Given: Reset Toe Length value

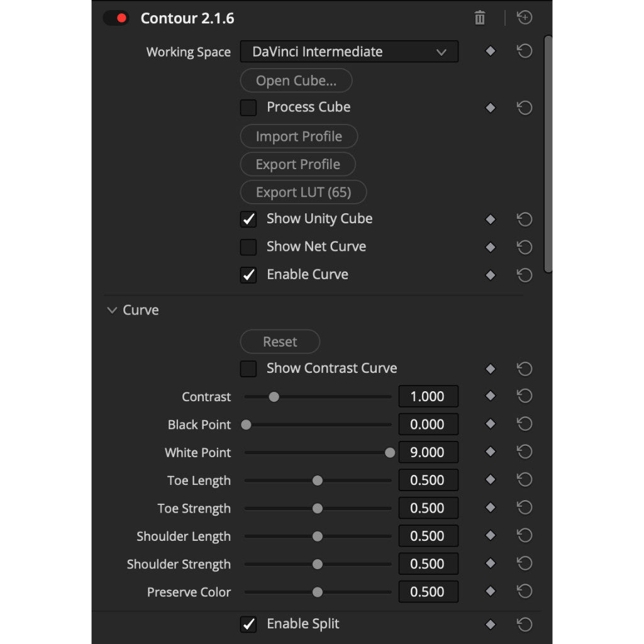Looking at the screenshot, I should pyautogui.click(x=525, y=480).
